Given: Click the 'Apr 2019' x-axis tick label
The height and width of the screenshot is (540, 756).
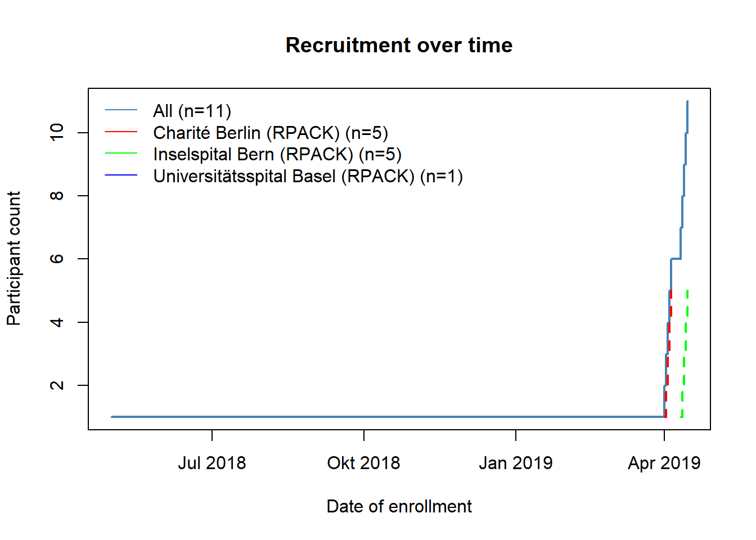Looking at the screenshot, I should [664, 463].
